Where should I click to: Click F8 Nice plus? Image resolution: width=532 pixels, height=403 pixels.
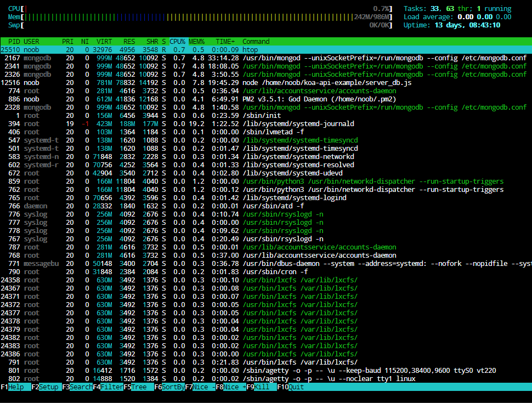tap(231, 387)
